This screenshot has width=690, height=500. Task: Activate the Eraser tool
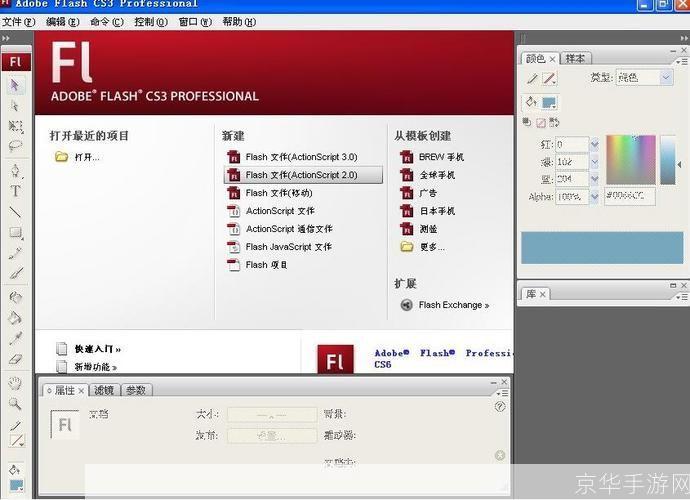[x=15, y=359]
